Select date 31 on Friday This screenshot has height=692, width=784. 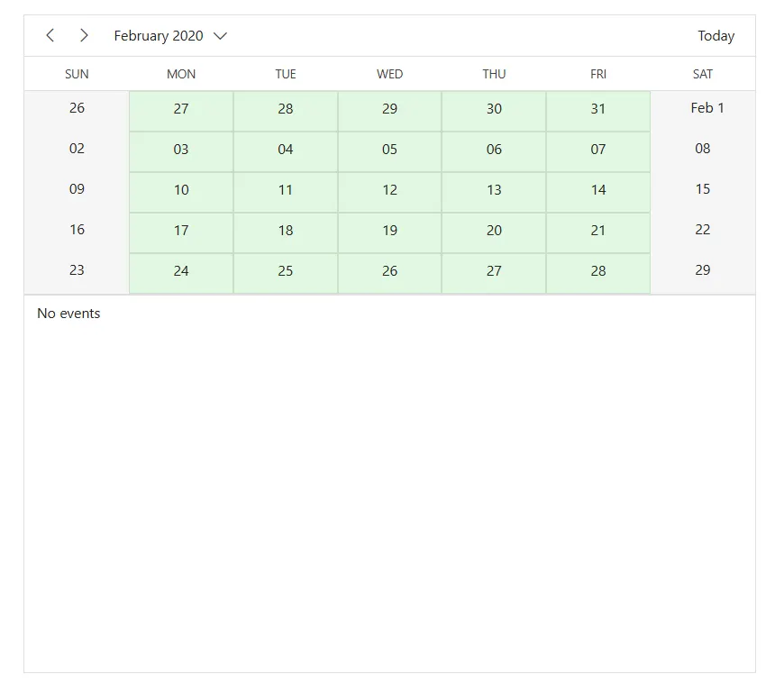tap(598, 111)
